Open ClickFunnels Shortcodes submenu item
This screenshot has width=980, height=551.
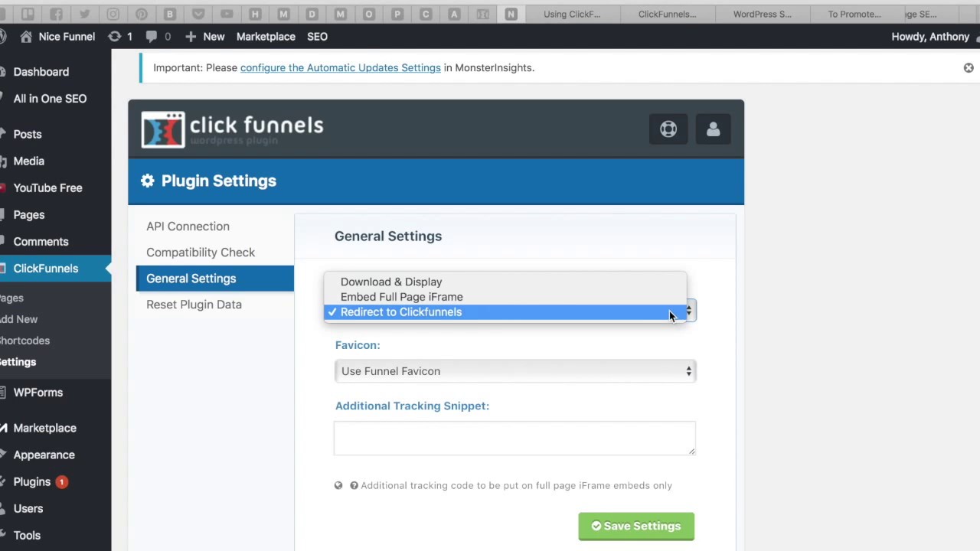24,341
